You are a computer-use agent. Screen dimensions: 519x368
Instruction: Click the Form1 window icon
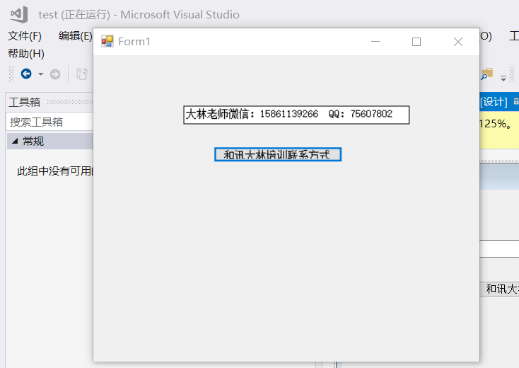(107, 41)
